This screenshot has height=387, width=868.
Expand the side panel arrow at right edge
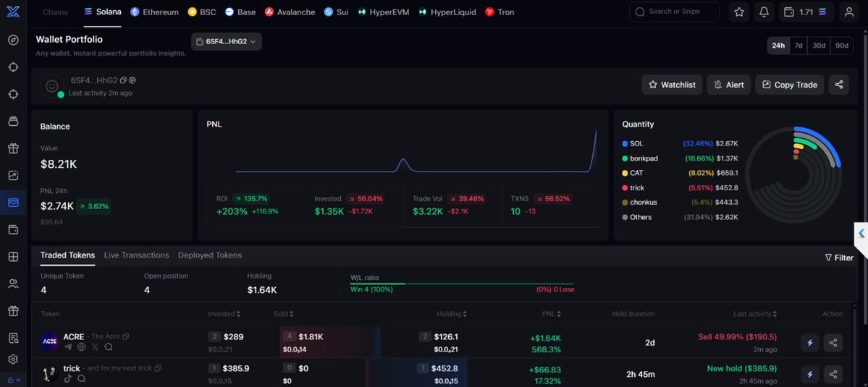861,234
